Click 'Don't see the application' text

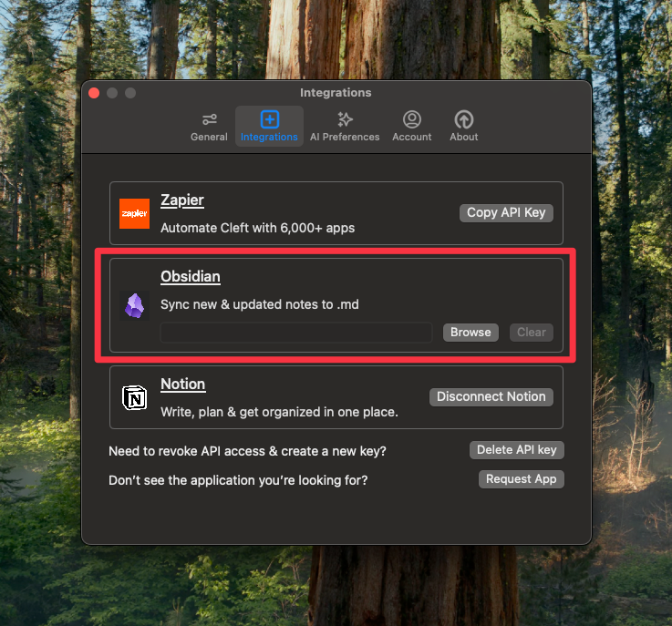click(238, 480)
